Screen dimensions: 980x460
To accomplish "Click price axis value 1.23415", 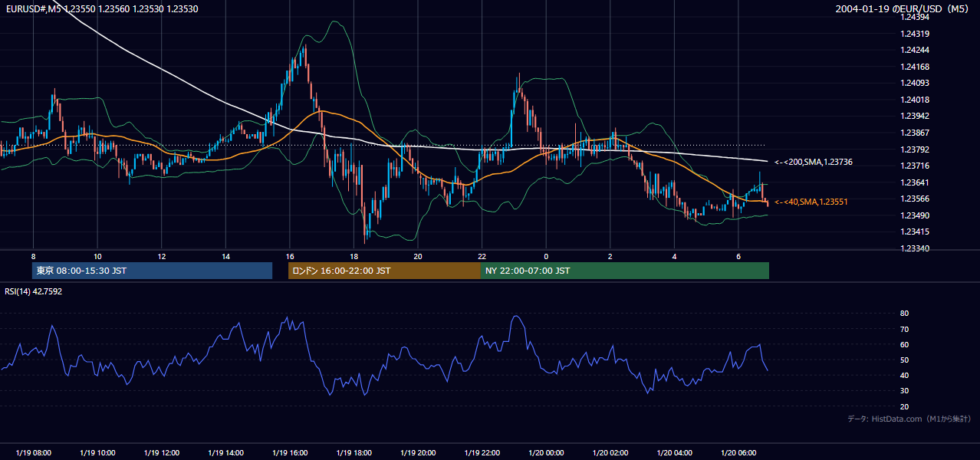I will point(916,232).
